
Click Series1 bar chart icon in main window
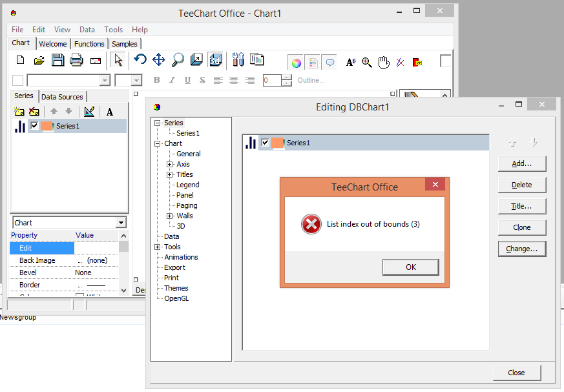pos(20,126)
